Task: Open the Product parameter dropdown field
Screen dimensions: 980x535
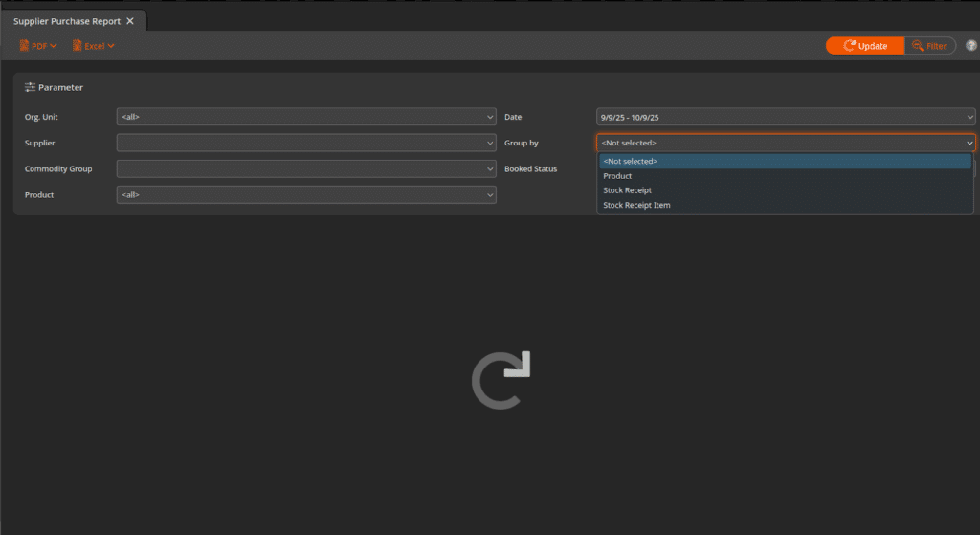Action: click(306, 194)
